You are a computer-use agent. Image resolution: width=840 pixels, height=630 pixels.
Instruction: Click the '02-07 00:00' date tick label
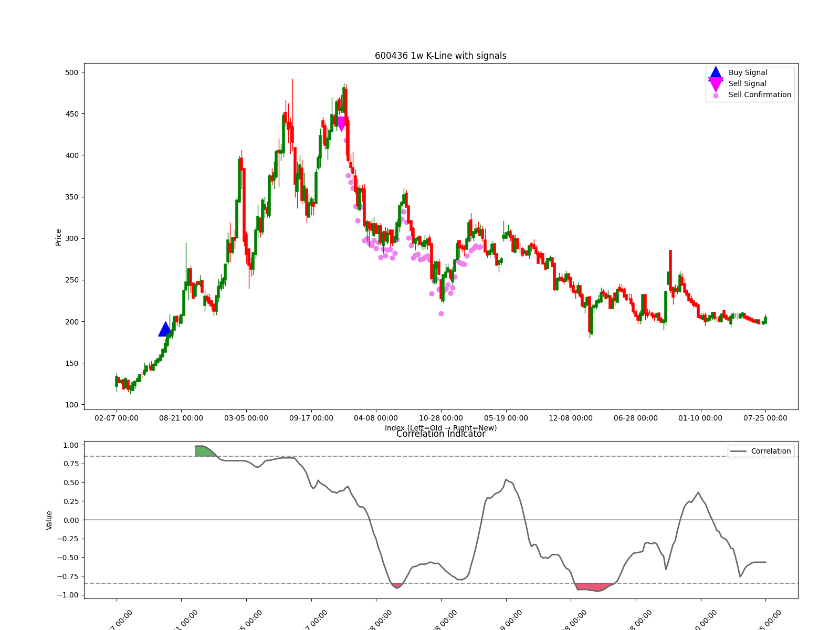(117, 418)
